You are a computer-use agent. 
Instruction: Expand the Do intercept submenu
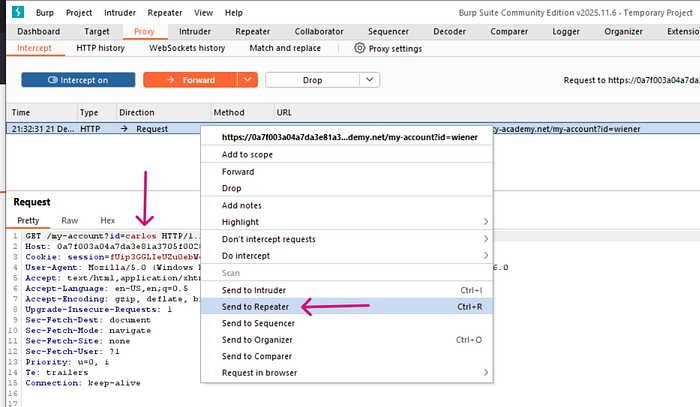pyautogui.click(x=347, y=256)
